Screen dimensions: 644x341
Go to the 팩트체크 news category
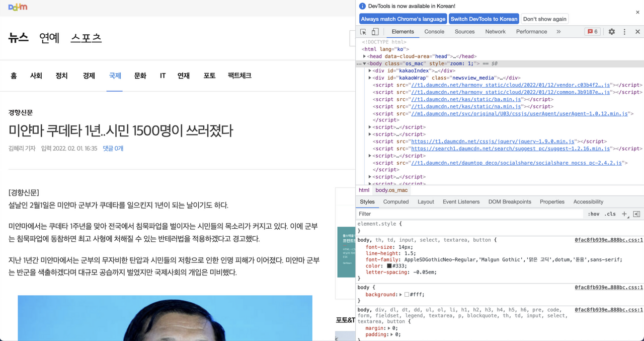(x=239, y=76)
